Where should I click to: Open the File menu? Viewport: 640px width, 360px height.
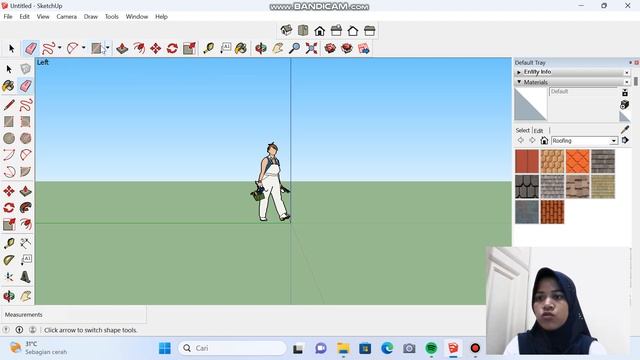point(8,17)
